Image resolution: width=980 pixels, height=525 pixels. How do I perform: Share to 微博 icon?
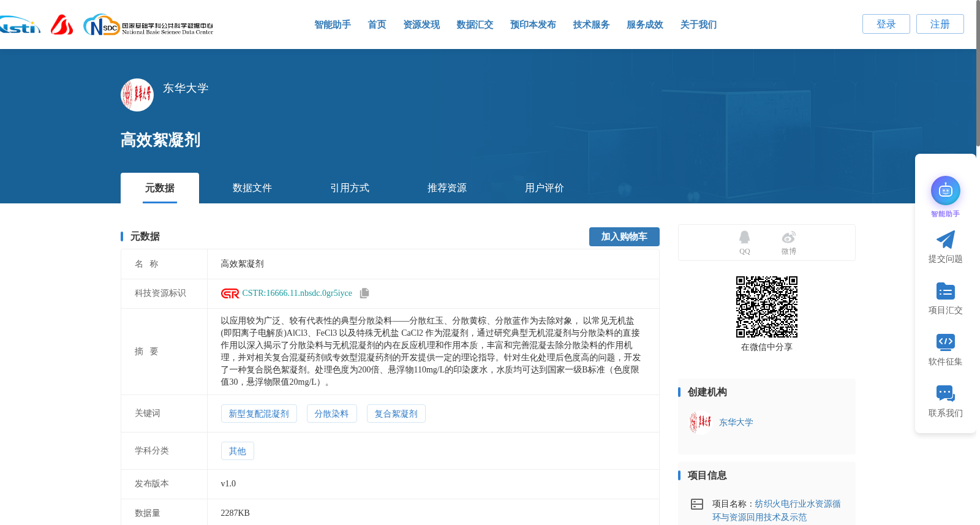click(788, 237)
